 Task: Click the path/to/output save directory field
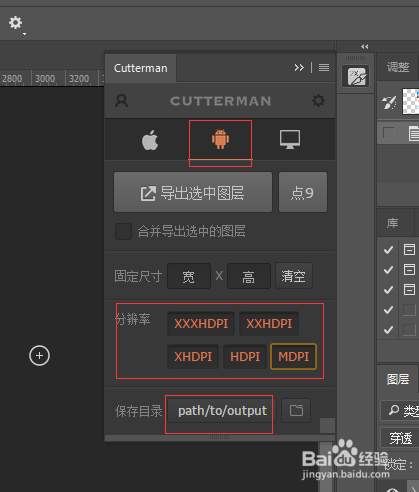pos(222,411)
